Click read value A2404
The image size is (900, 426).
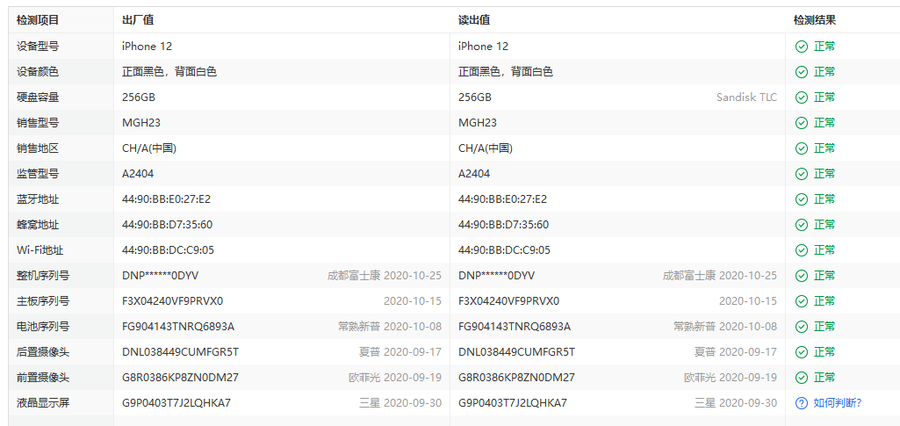(474, 174)
